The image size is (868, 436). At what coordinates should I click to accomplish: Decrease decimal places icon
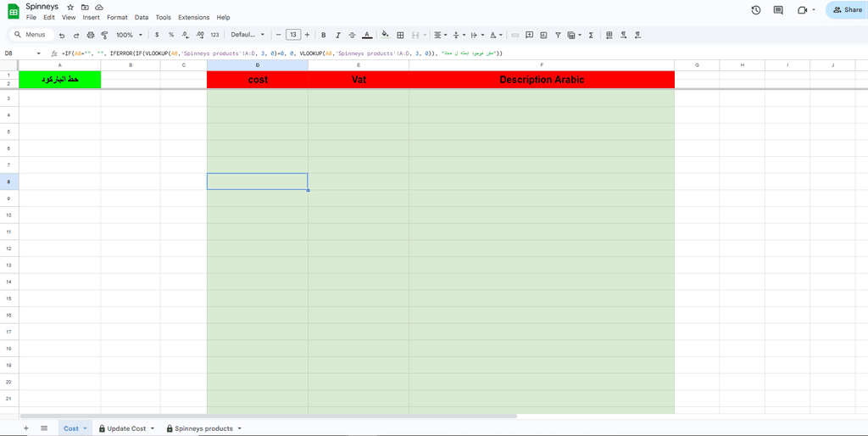pyautogui.click(x=186, y=35)
